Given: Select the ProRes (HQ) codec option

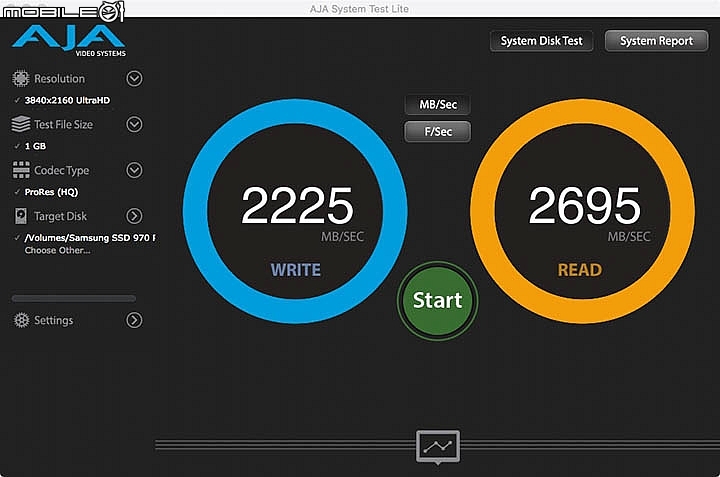Looking at the screenshot, I should pyautogui.click(x=51, y=192).
